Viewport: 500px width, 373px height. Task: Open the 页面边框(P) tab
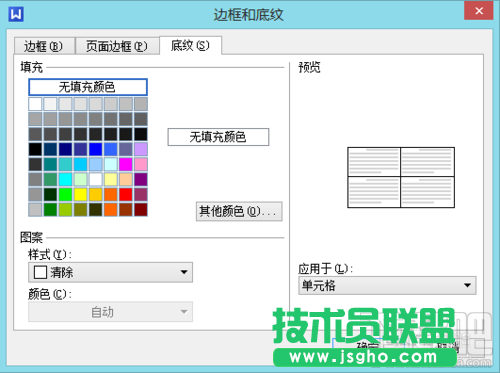[x=117, y=46]
